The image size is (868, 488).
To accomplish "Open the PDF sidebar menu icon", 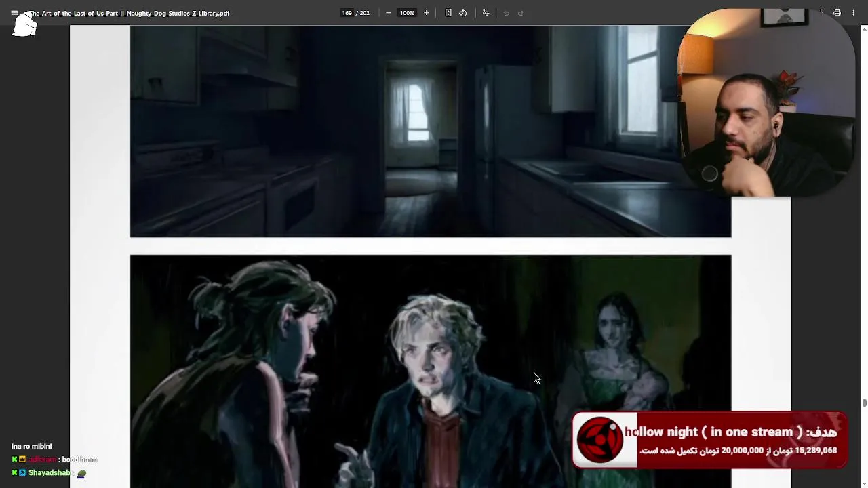I will click(14, 13).
